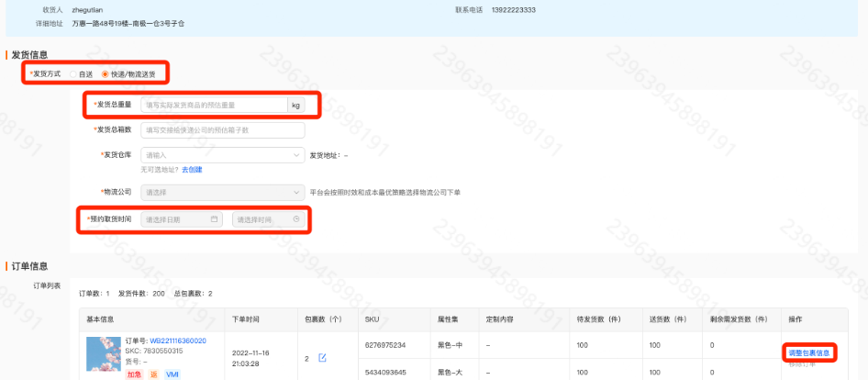The height and width of the screenshot is (380, 868).
Task: Click the edit icon next to package count 2
Action: pyautogui.click(x=322, y=358)
